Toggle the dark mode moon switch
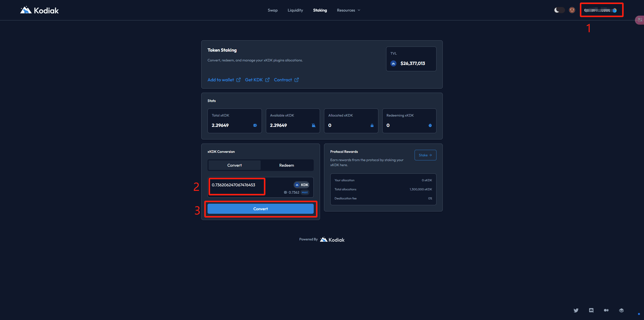644x320 pixels. tap(559, 10)
